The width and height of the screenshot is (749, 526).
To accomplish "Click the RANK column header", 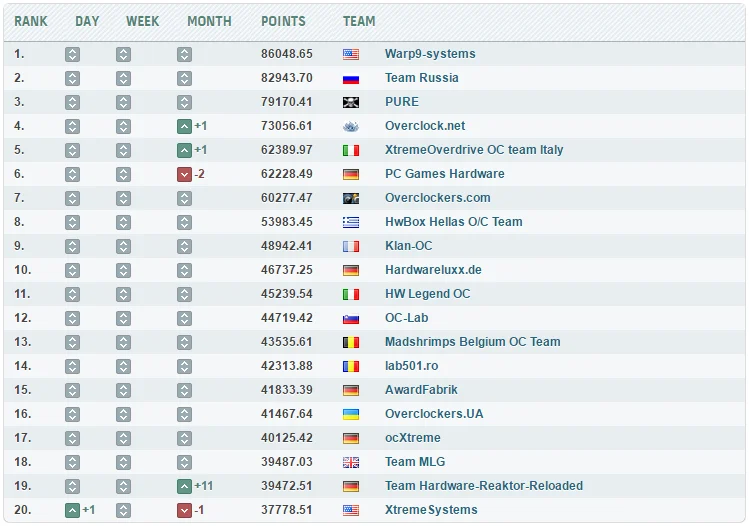I will click(31, 21).
